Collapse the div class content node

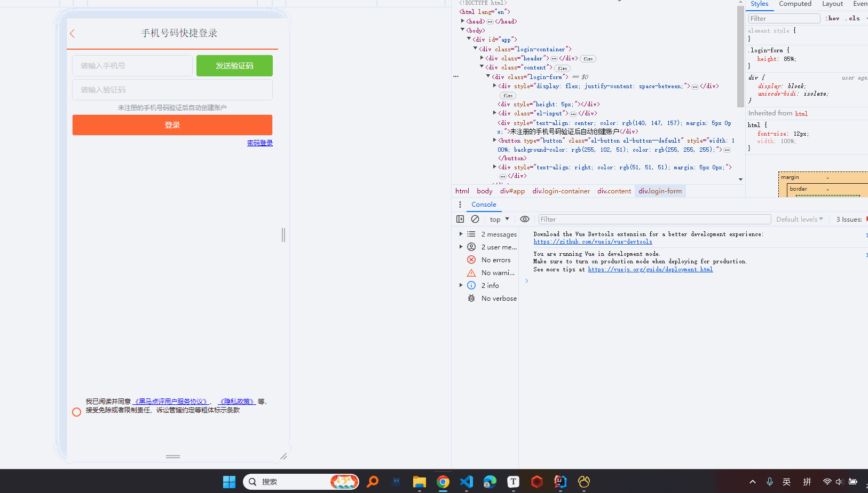coord(482,67)
